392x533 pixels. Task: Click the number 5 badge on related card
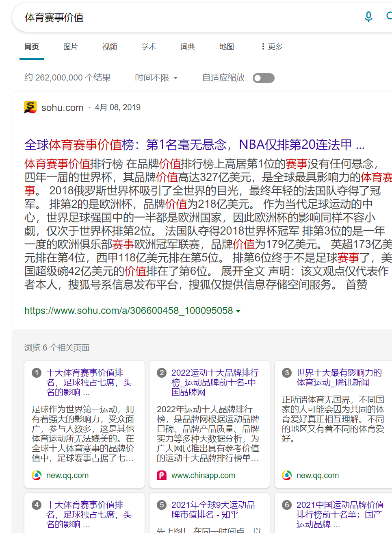(x=162, y=505)
